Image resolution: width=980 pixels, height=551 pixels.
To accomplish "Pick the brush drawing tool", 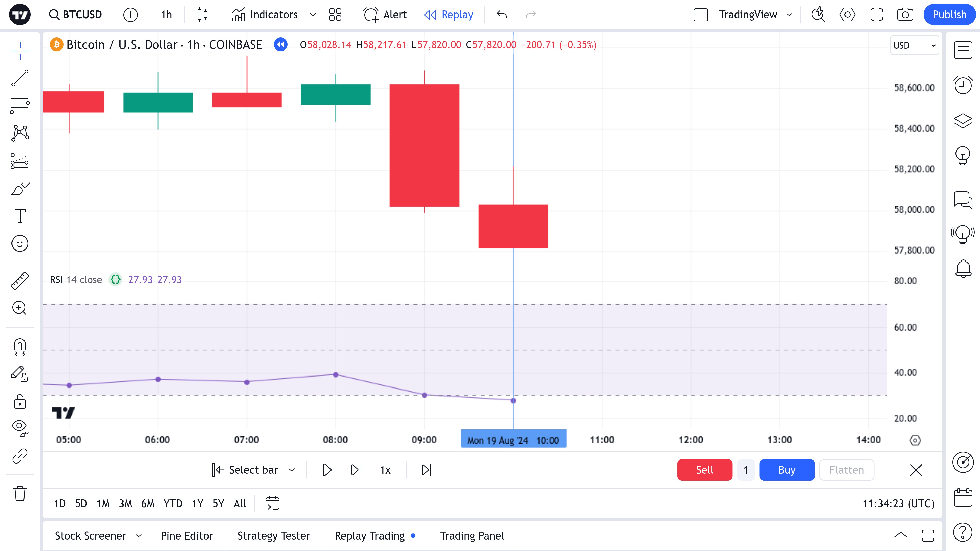I will tap(20, 189).
